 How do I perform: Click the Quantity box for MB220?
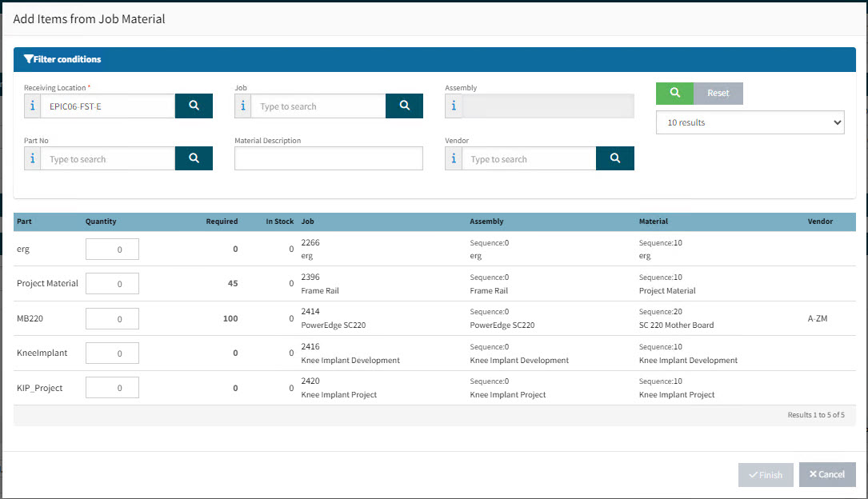click(x=112, y=319)
